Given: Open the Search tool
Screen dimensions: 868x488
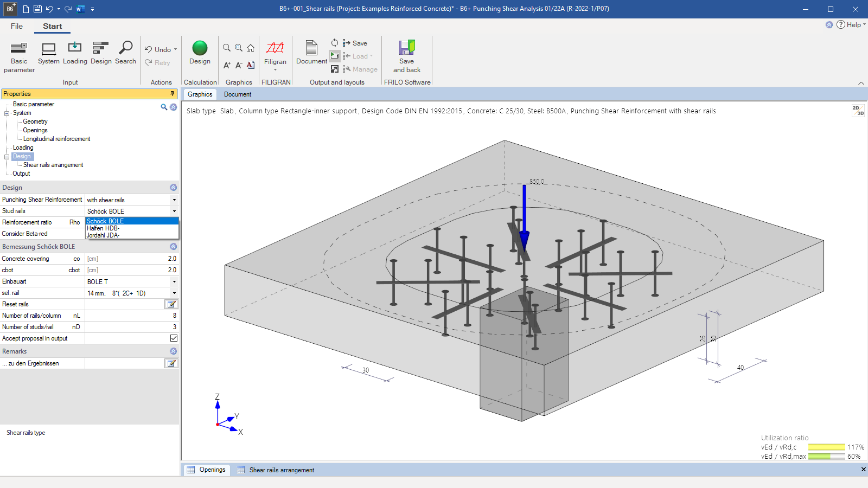Looking at the screenshot, I should tap(125, 53).
